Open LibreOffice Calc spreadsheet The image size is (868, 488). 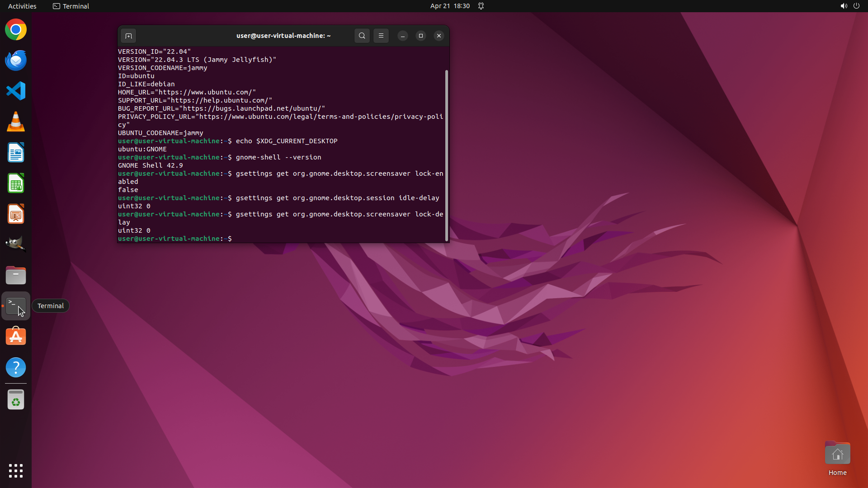[x=16, y=183]
